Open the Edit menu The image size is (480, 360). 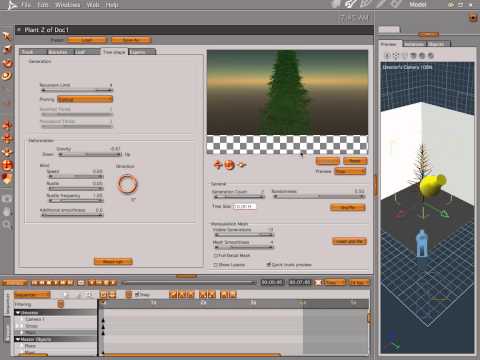pyautogui.click(x=43, y=5)
